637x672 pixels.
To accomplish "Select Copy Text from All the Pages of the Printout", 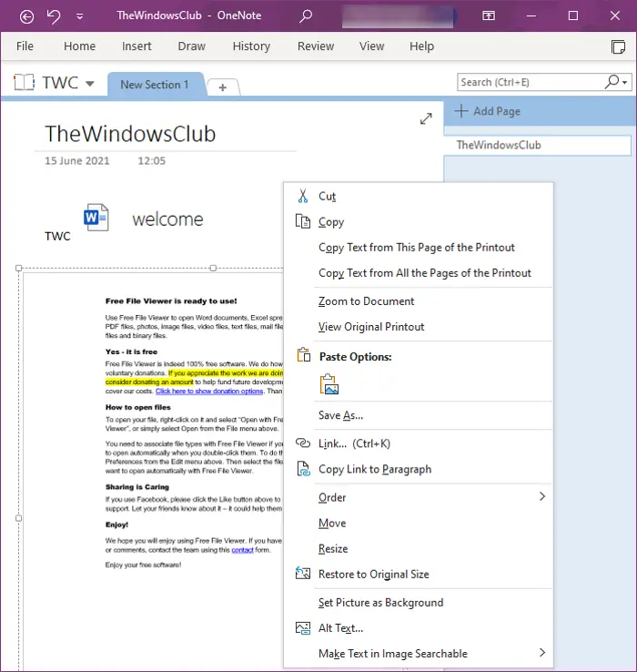I will (x=419, y=273).
